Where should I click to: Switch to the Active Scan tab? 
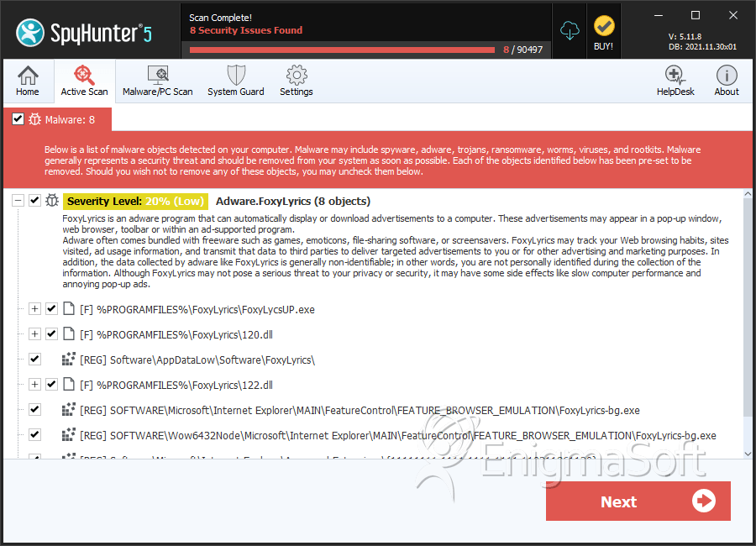click(84, 81)
